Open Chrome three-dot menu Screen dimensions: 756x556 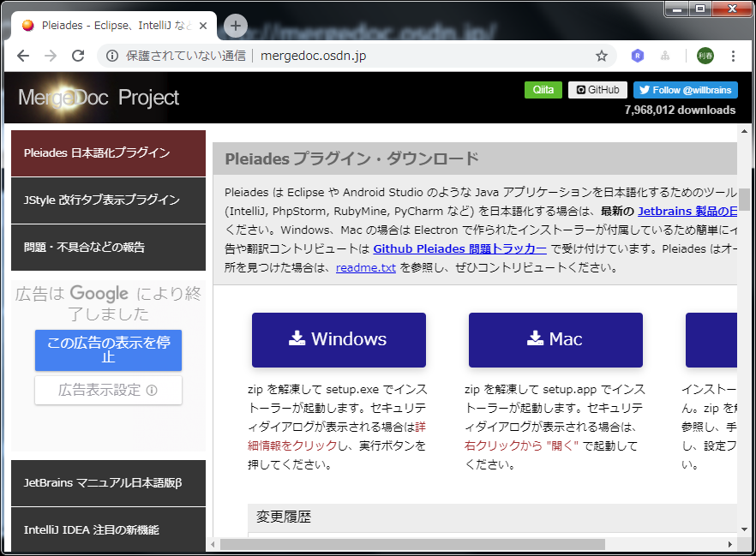[733, 56]
